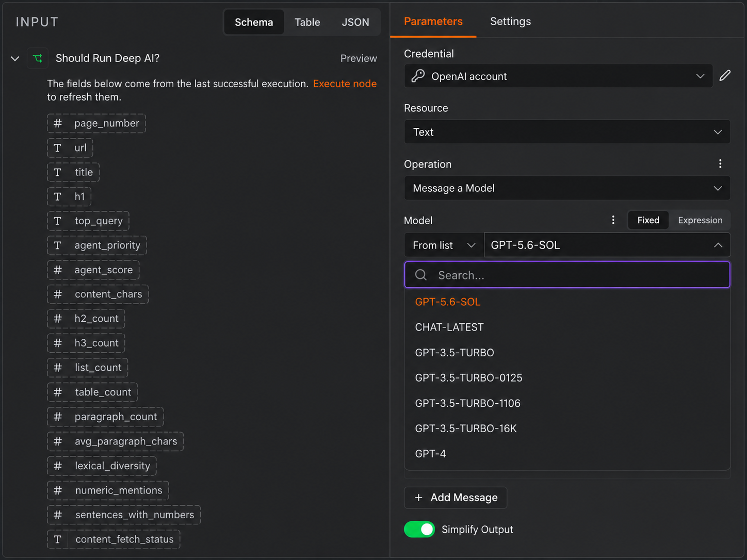This screenshot has width=747, height=560.
Task: Click the hash icon beside page_number
Action: pyautogui.click(x=58, y=123)
